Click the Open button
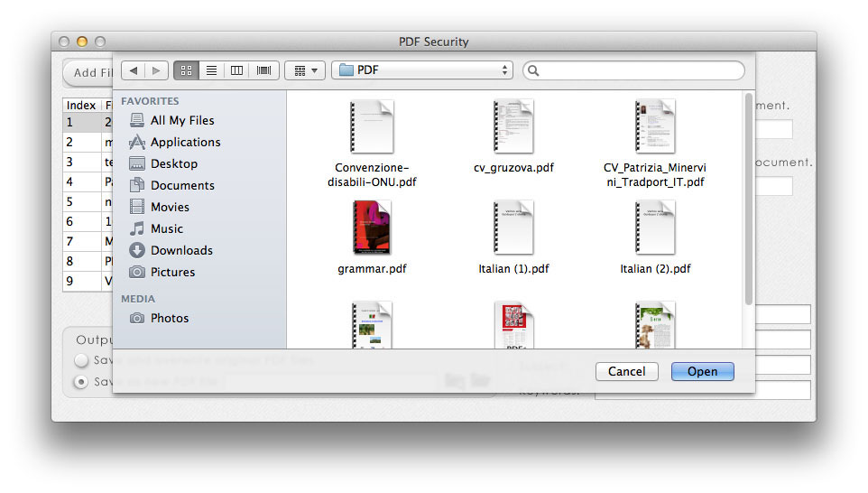 703,371
